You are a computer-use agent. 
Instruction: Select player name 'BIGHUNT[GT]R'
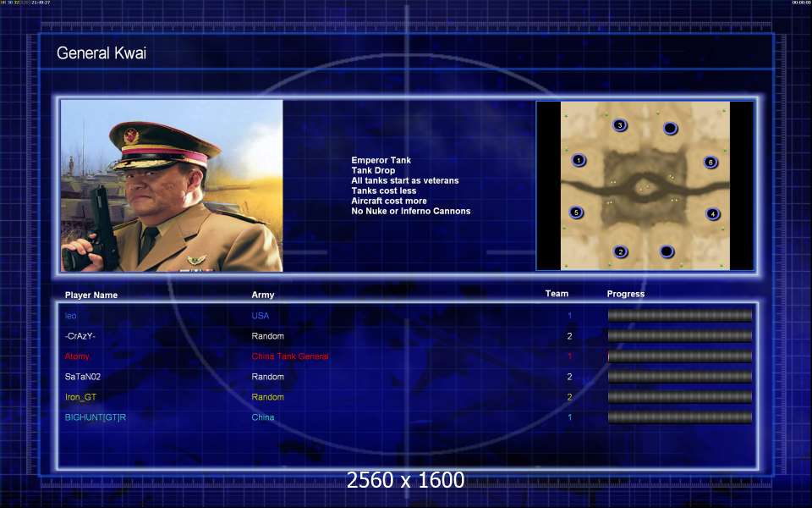(x=96, y=417)
